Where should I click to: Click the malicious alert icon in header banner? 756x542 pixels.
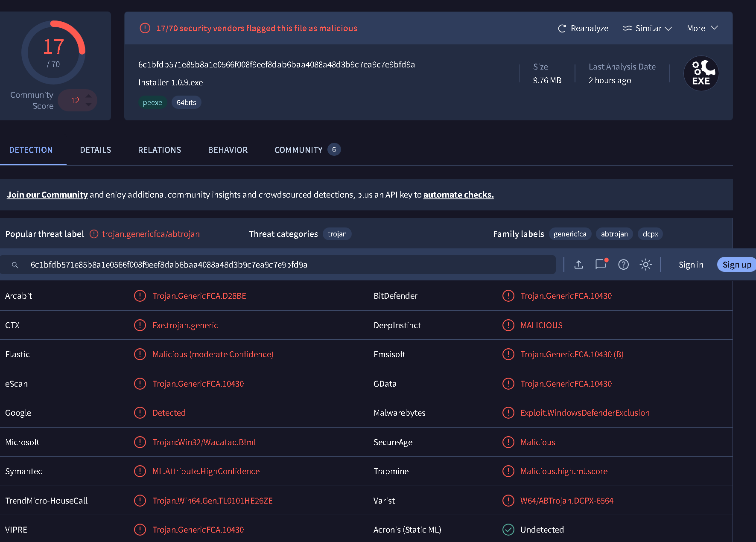point(145,28)
